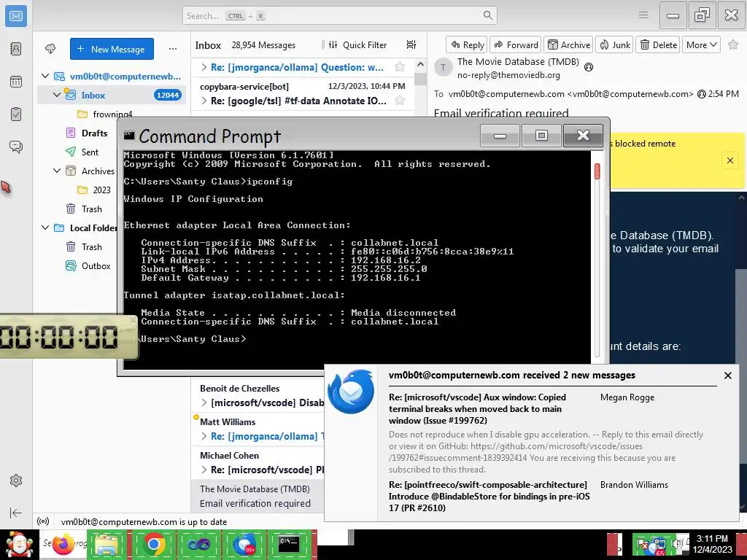This screenshot has width=747, height=560.
Task: Click the search magnifier icon
Action: [487, 15]
